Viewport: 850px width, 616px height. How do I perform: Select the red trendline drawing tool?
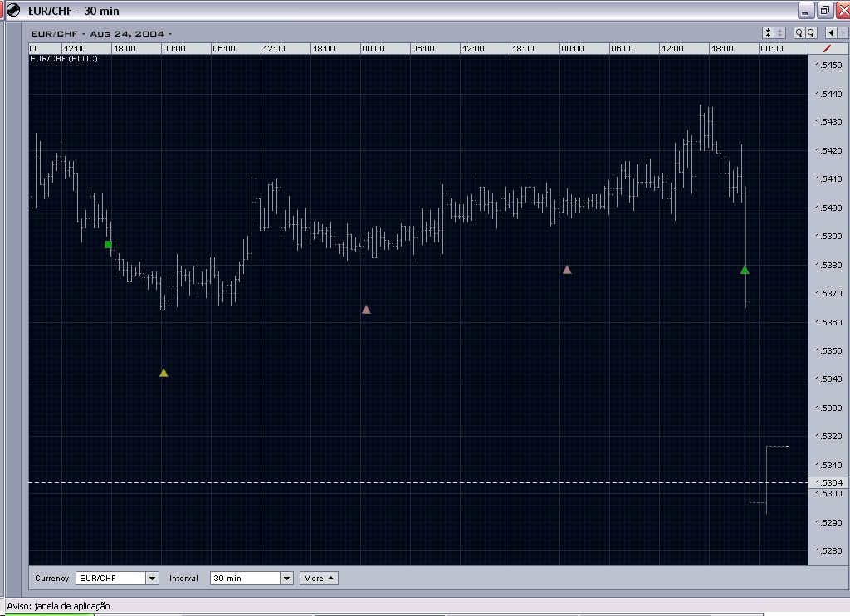(x=828, y=48)
